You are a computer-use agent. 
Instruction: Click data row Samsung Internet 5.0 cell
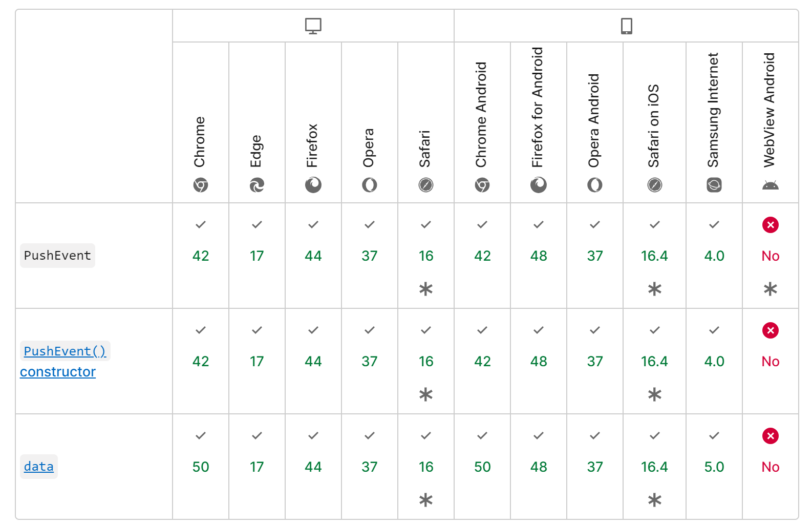point(714,467)
